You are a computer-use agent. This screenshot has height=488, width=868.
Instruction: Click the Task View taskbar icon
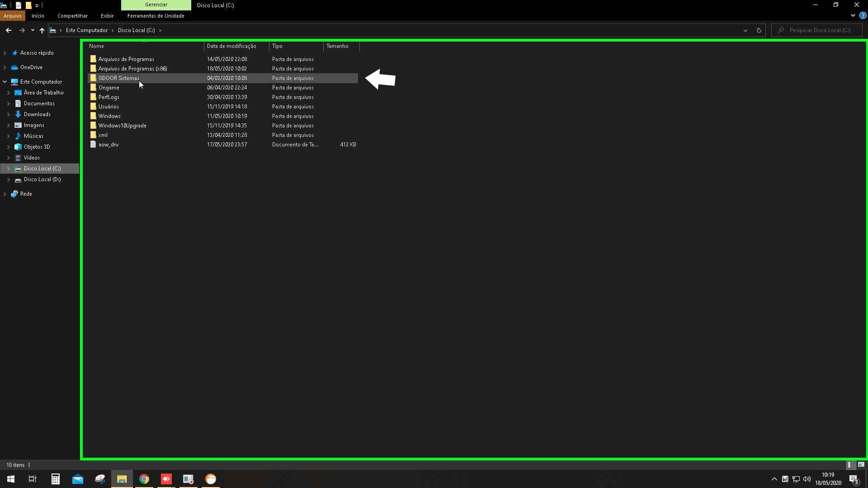click(x=33, y=479)
